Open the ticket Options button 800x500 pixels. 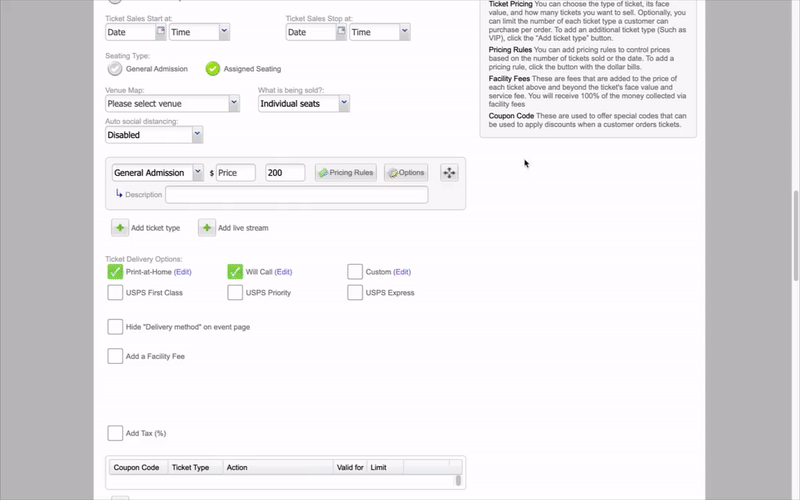point(406,172)
